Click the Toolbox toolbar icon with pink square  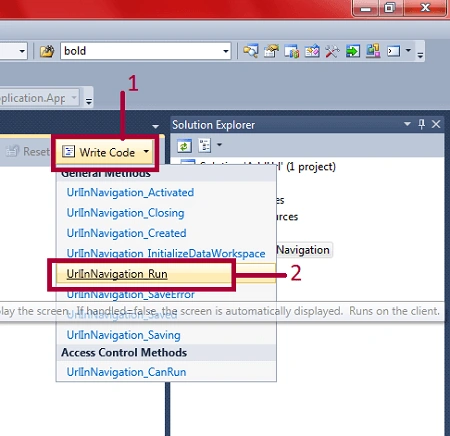(x=312, y=51)
